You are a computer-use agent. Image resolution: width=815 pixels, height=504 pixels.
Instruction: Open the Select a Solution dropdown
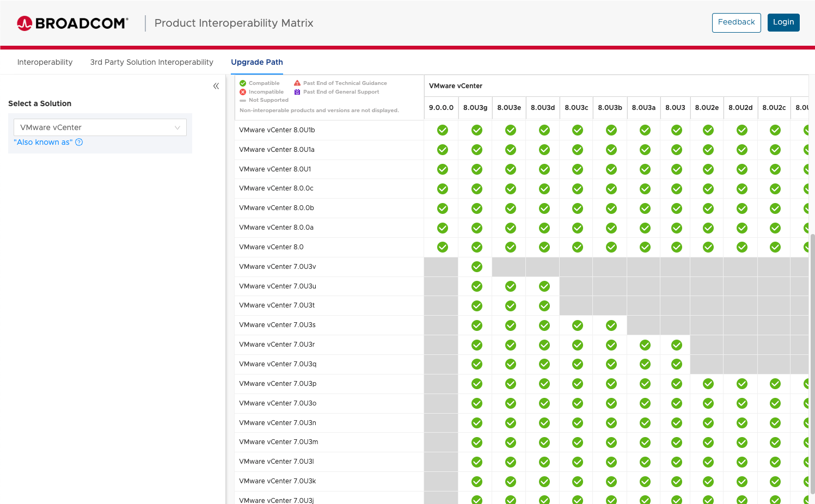coord(100,127)
